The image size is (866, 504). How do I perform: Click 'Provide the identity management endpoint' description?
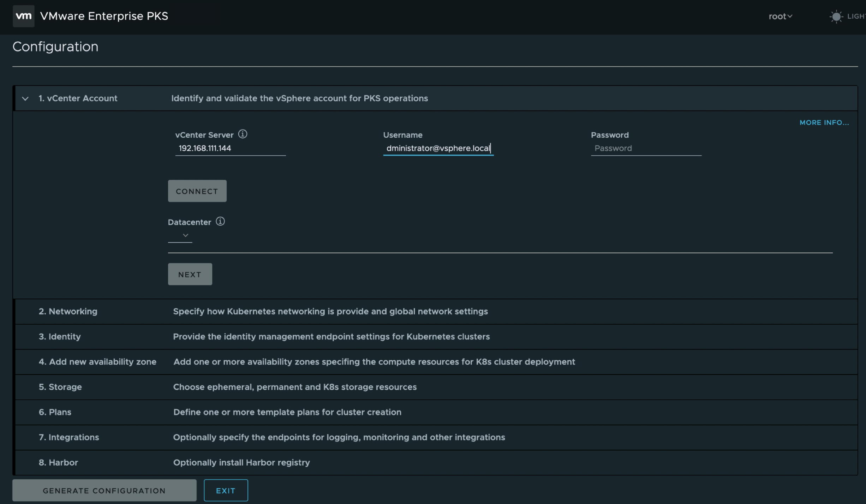pos(332,336)
